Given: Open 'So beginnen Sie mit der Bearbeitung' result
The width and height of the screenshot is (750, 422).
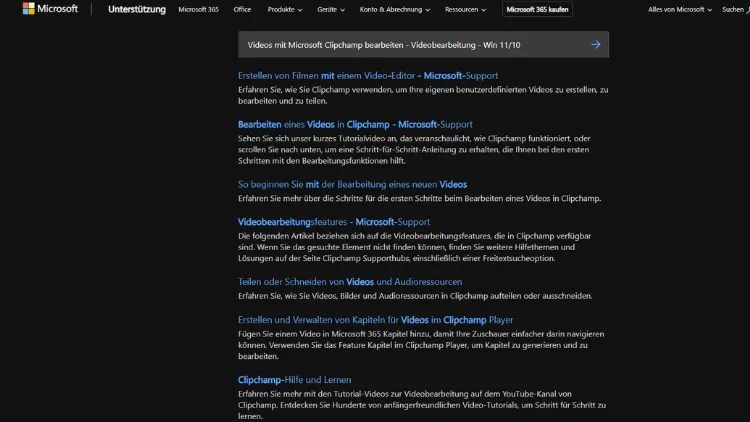Looking at the screenshot, I should coord(353,184).
